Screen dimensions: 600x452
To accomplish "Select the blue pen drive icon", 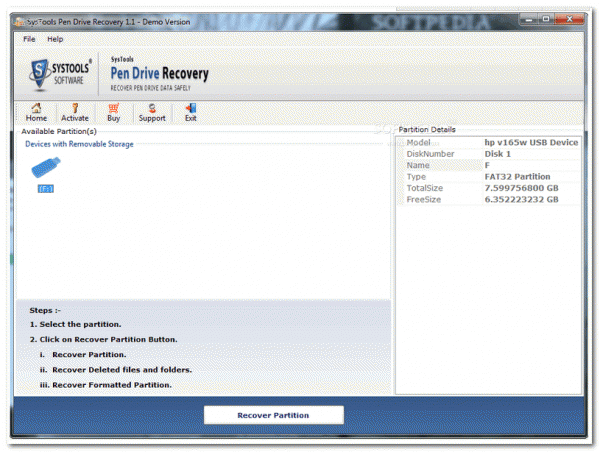I will point(46,167).
